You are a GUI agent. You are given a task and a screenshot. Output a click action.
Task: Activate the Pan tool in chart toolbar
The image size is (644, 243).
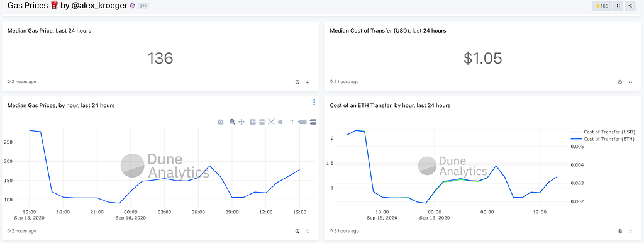(241, 121)
